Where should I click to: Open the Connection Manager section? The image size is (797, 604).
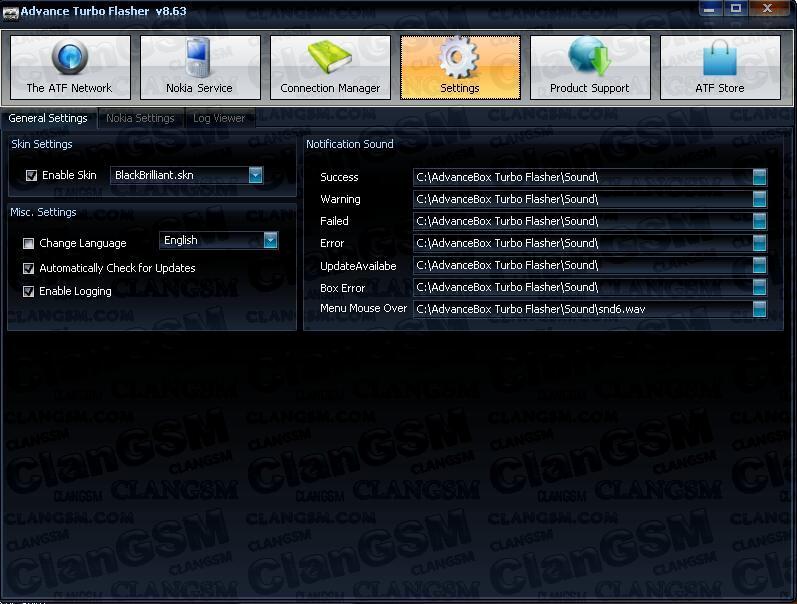coord(330,67)
